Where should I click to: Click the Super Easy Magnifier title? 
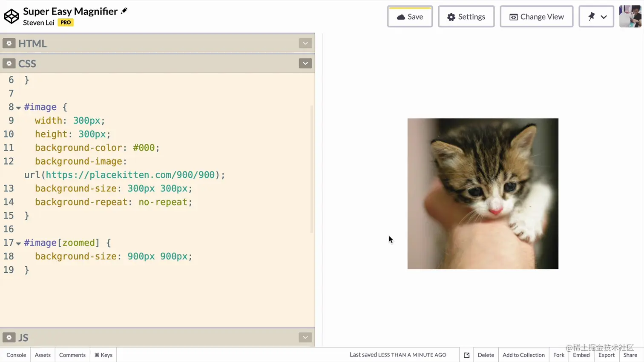coord(70,11)
